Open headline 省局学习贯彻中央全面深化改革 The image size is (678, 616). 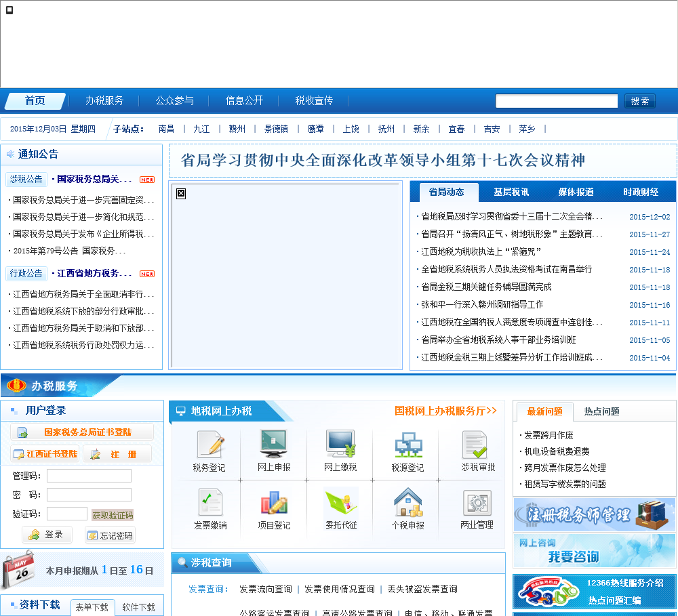coord(383,160)
